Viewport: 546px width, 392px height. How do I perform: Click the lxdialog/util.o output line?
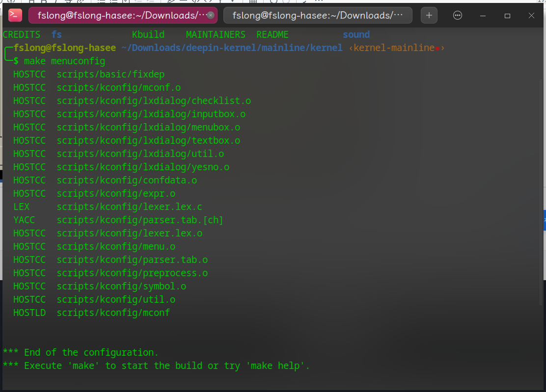pyautogui.click(x=119, y=154)
